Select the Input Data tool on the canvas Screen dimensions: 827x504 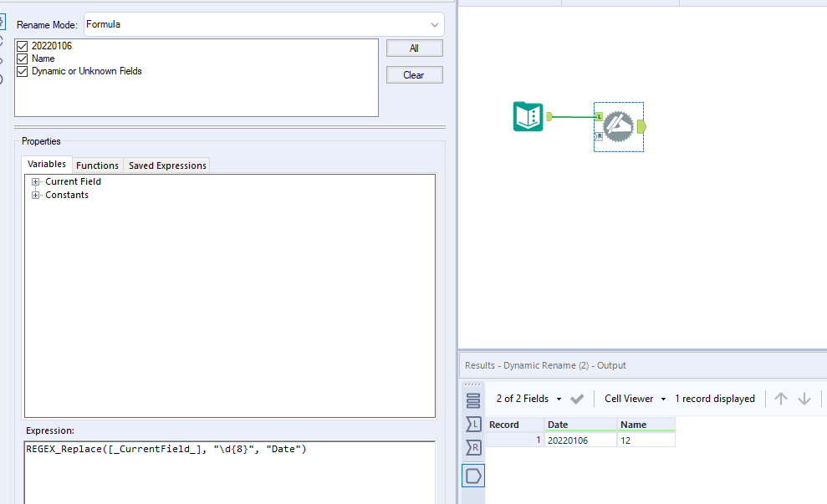(x=527, y=117)
